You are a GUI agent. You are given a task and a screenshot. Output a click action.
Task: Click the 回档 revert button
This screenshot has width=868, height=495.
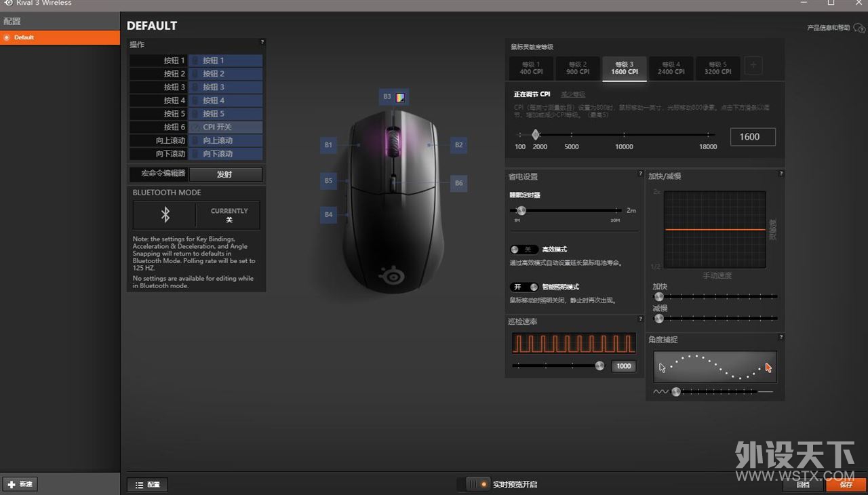click(803, 484)
